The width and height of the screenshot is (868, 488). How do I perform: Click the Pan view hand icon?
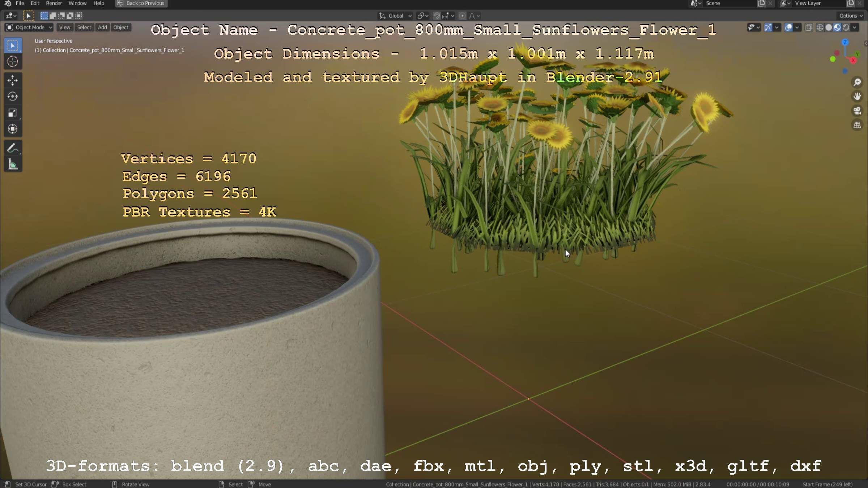pos(857,97)
